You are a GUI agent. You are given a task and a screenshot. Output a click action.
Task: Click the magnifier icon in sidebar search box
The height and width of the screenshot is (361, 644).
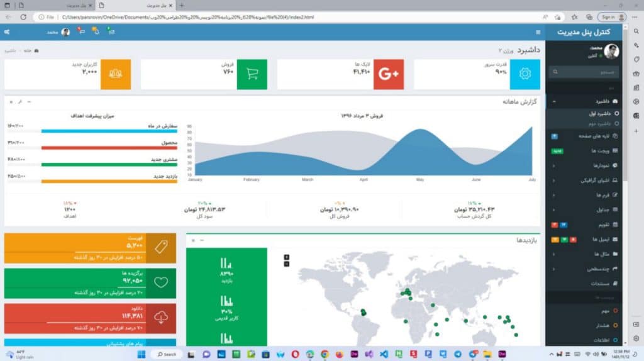pos(555,72)
